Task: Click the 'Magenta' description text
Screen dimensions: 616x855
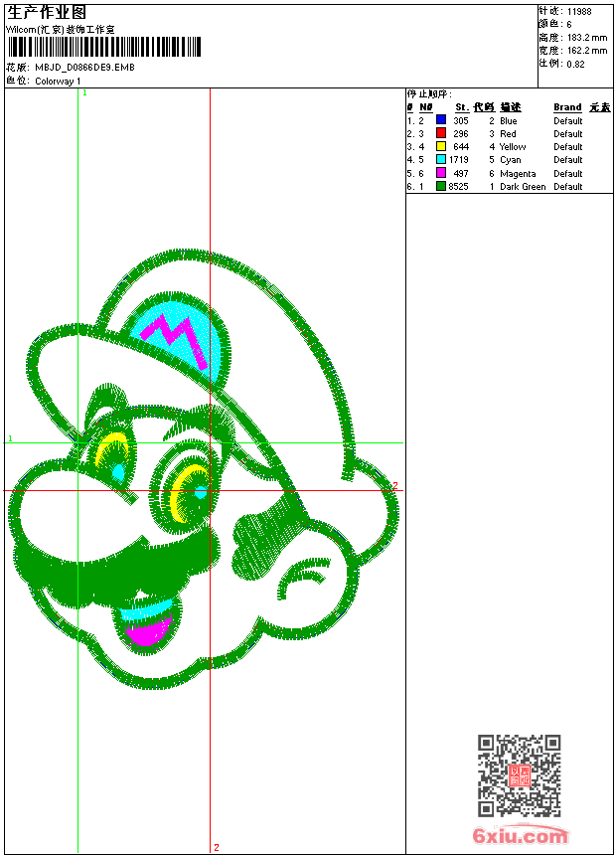Action: click(x=518, y=174)
